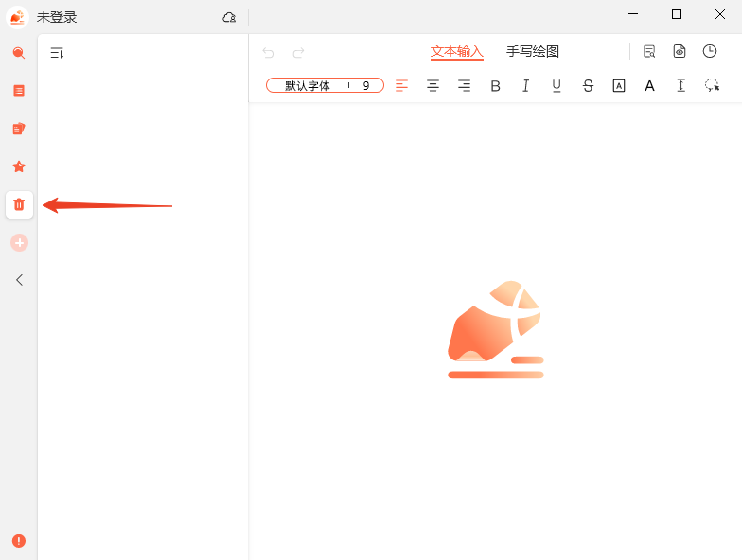Image resolution: width=742 pixels, height=560 pixels.
Task: Toggle bold formatting
Action: [x=496, y=86]
